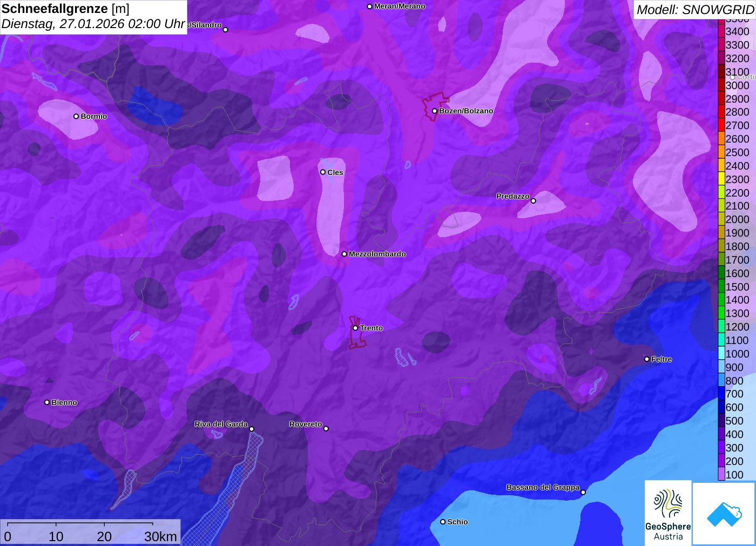Click the Bassano del Grappa marker
Viewport: 756px width, 546px height.
pyautogui.click(x=583, y=492)
